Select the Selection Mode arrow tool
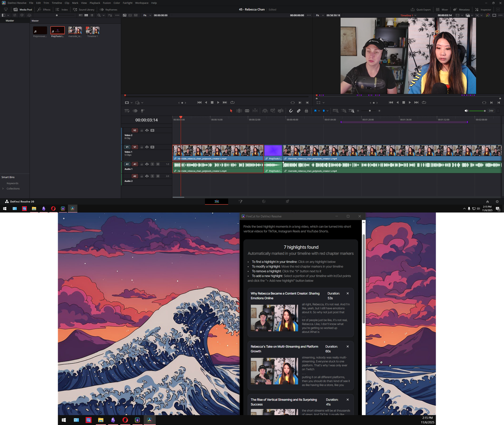This screenshot has width=504, height=425. pos(231,111)
